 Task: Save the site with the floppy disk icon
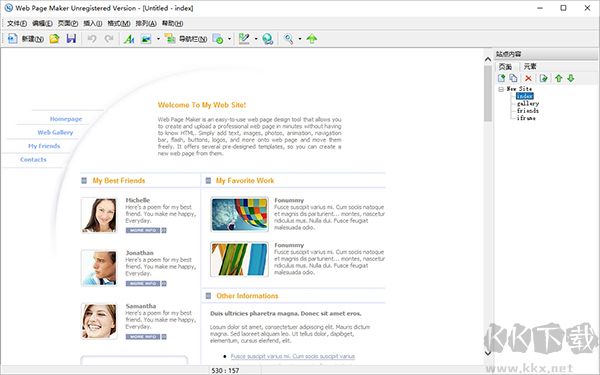pyautogui.click(x=71, y=38)
